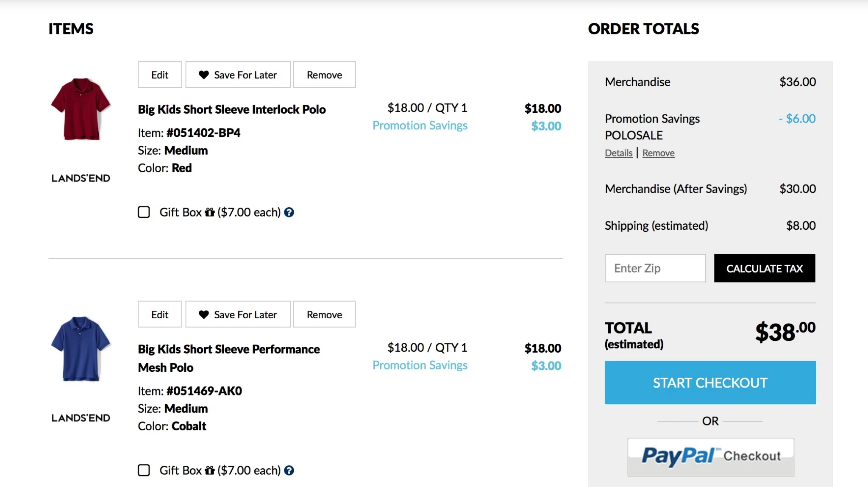Screen dimensions: 868x487
Task: Remove the POLOSALE promotion code
Action: 658,153
